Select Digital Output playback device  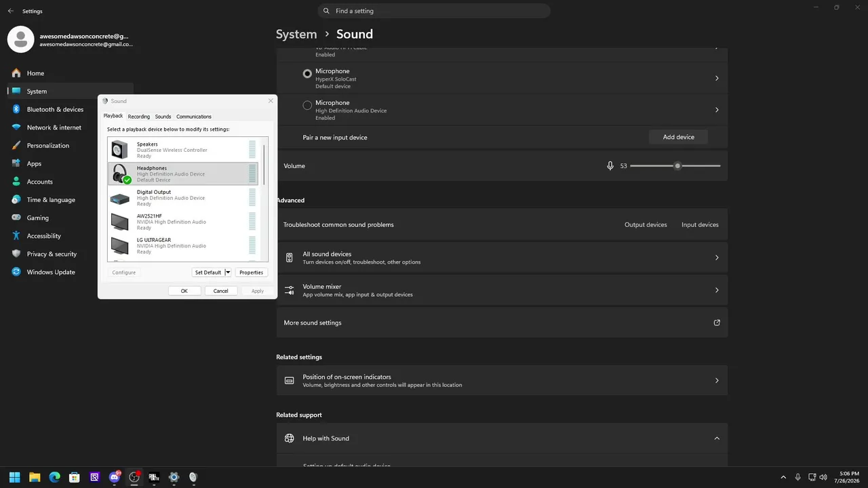click(x=182, y=198)
